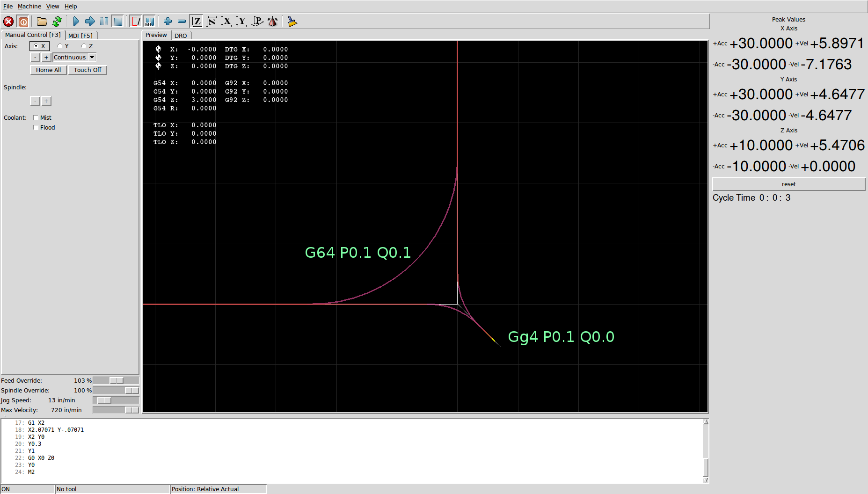The width and height of the screenshot is (868, 494).
Task: Toggle the Machine Power button
Action: (23, 22)
